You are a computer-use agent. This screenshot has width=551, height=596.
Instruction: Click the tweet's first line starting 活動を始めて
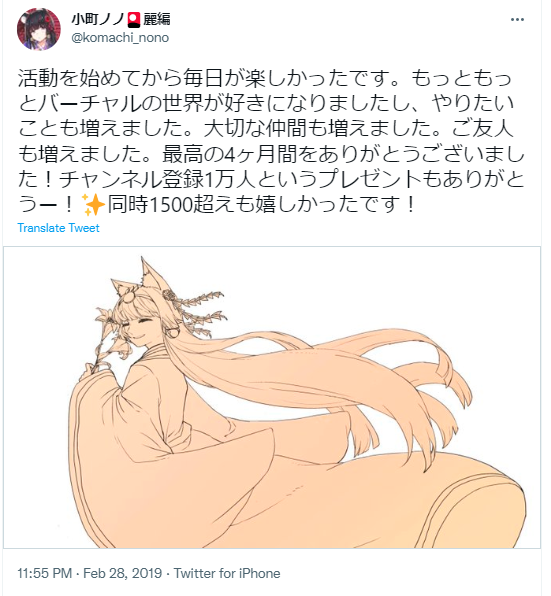click(265, 79)
